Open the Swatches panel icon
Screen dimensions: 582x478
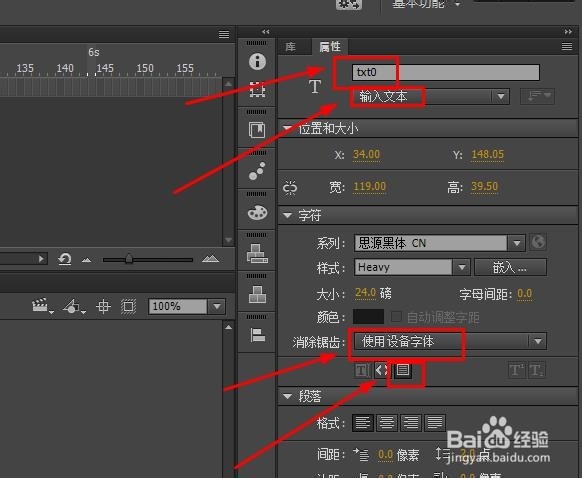click(257, 253)
